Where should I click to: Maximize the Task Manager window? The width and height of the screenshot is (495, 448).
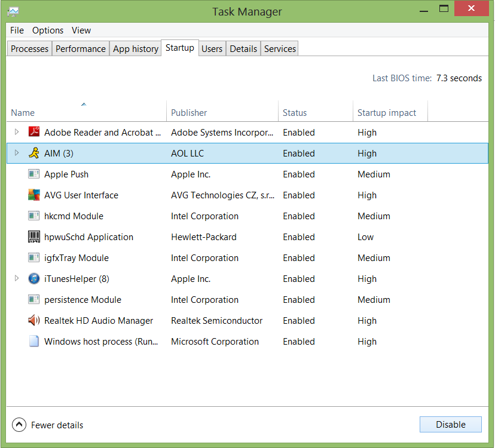[x=444, y=8]
